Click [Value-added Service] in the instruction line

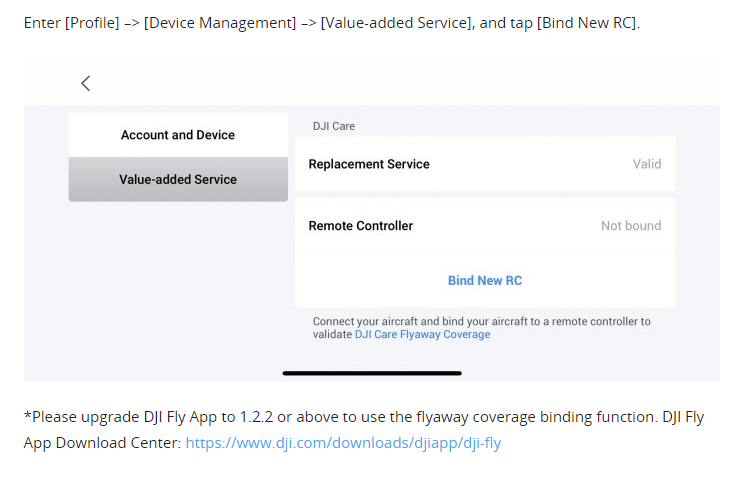point(397,22)
